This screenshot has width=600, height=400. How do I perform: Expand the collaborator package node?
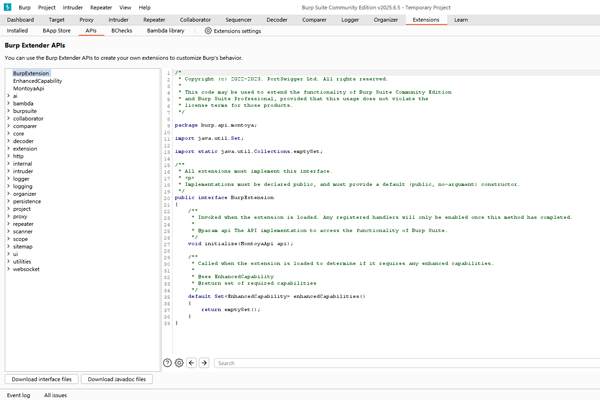tap(8, 119)
